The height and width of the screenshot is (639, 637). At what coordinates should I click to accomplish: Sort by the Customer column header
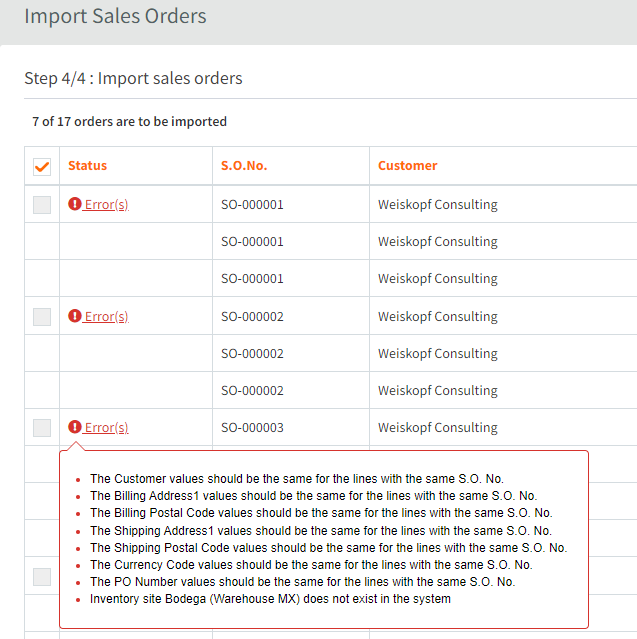[x=408, y=165]
